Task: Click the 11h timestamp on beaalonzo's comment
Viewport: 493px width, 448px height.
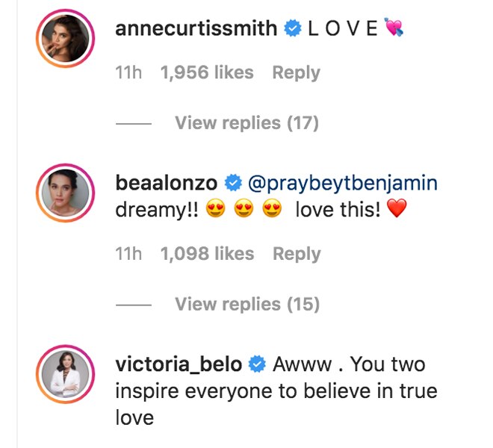Action: click(x=128, y=254)
